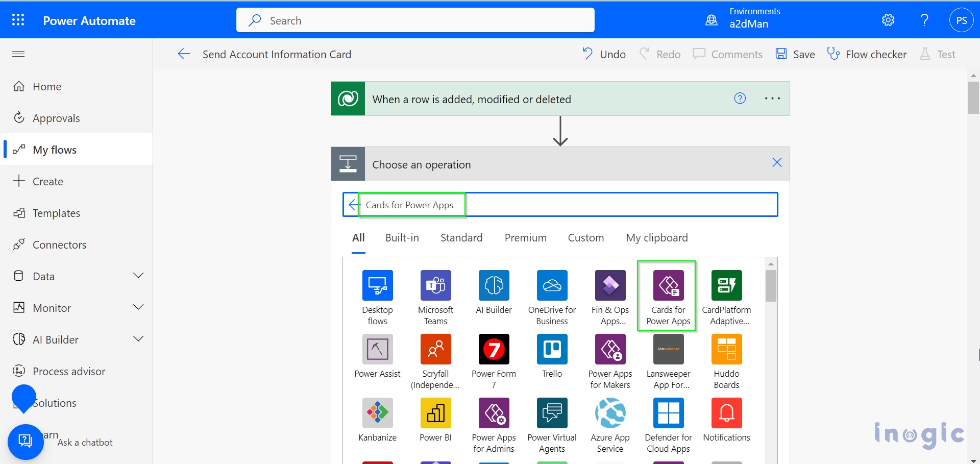The width and height of the screenshot is (980, 464).
Task: Switch to the My clipboard tab
Action: pyautogui.click(x=657, y=238)
